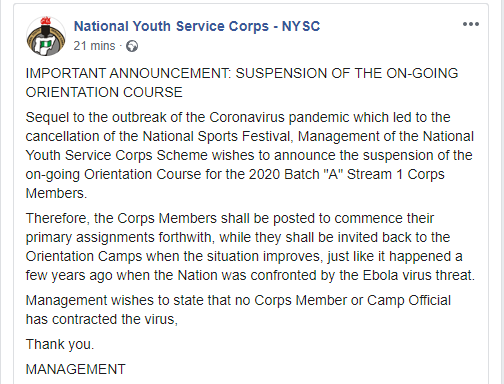This screenshot has width=504, height=384.
Task: Click the ORIENTATION COURSE heading line
Action: tap(104, 92)
